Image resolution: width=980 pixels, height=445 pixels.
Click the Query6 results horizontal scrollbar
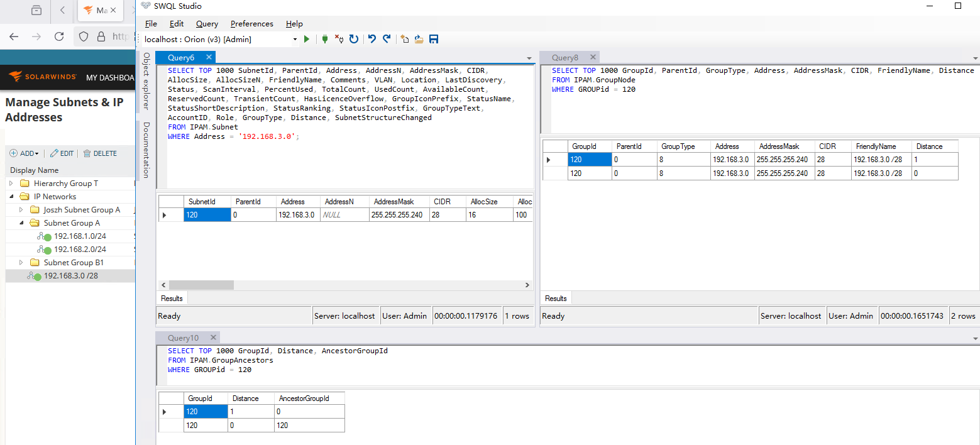[201, 285]
